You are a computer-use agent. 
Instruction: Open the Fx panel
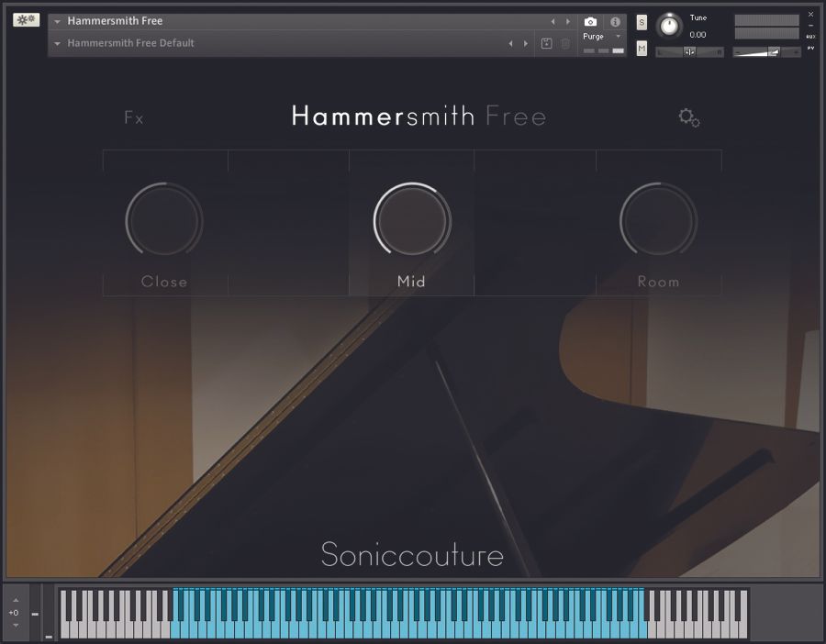[134, 117]
